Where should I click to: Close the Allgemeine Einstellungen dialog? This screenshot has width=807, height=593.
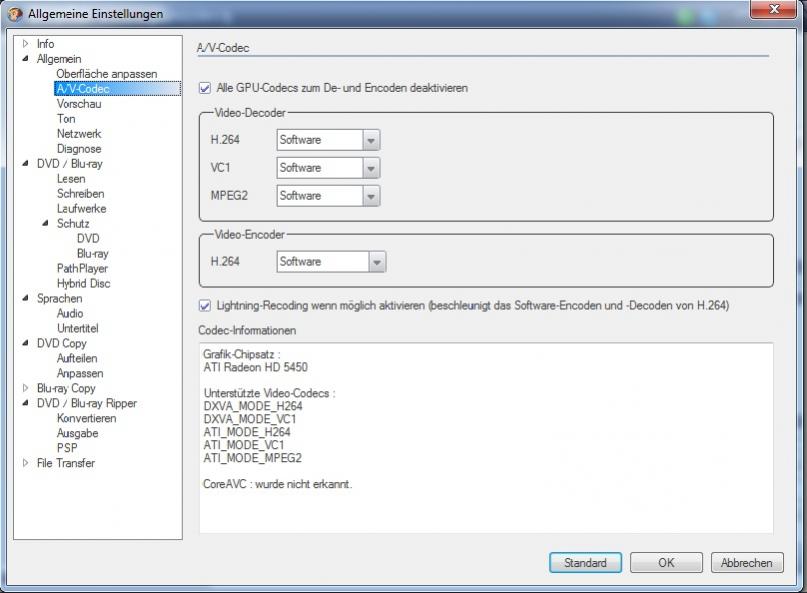(x=774, y=9)
